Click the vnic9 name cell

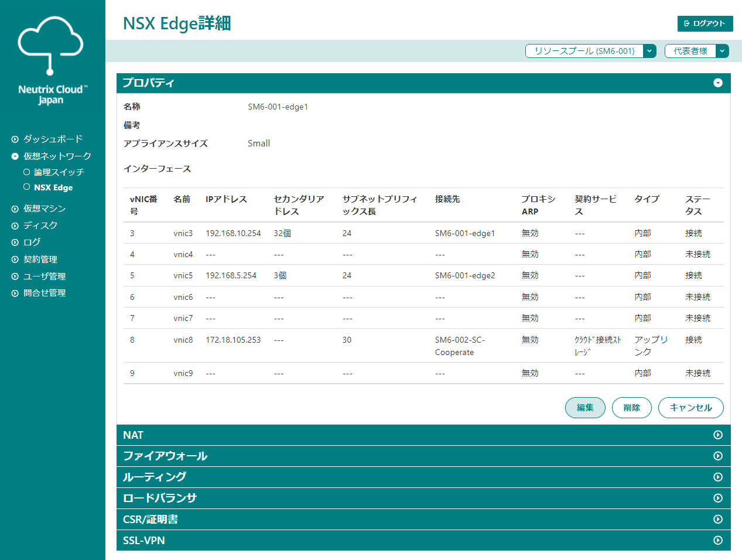tap(183, 373)
